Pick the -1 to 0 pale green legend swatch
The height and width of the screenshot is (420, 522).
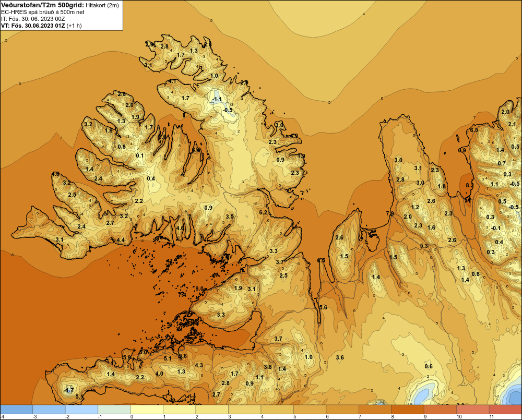pyautogui.click(x=114, y=409)
